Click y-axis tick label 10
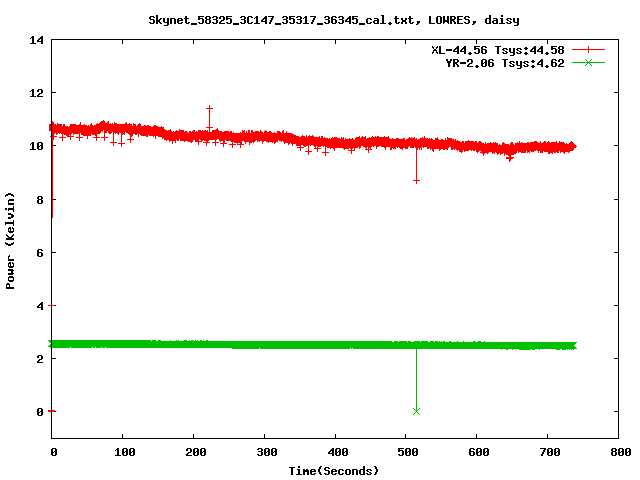The height and width of the screenshot is (480, 640). (x=36, y=146)
